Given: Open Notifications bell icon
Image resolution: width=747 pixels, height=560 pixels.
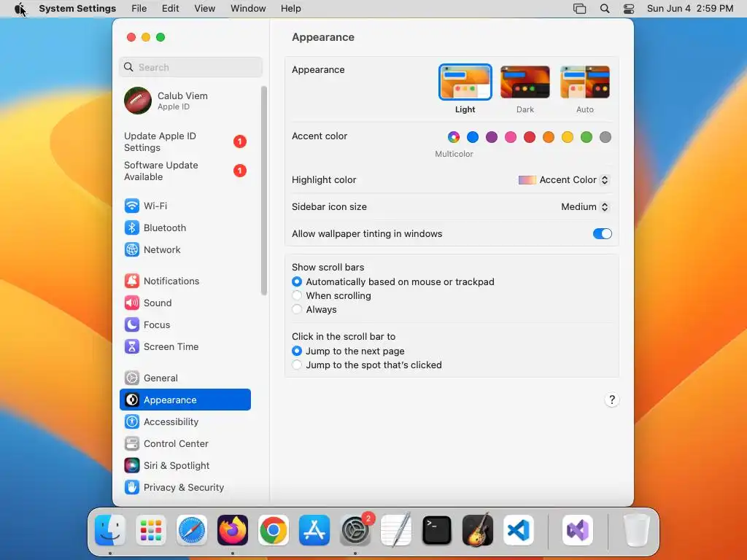Looking at the screenshot, I should pos(132,281).
